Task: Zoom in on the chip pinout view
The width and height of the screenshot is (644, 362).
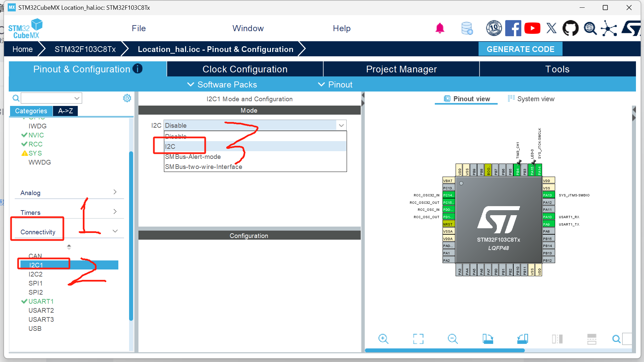Action: tap(383, 339)
